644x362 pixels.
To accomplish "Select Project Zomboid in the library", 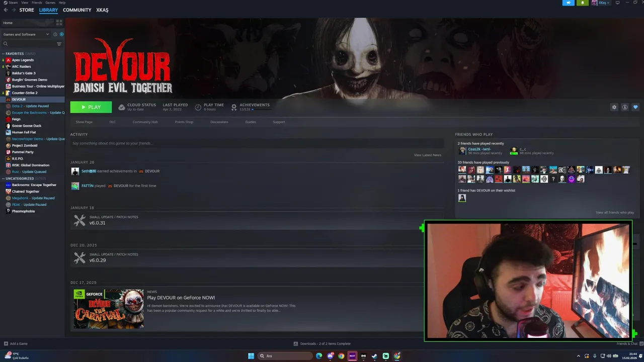I will (x=25, y=145).
